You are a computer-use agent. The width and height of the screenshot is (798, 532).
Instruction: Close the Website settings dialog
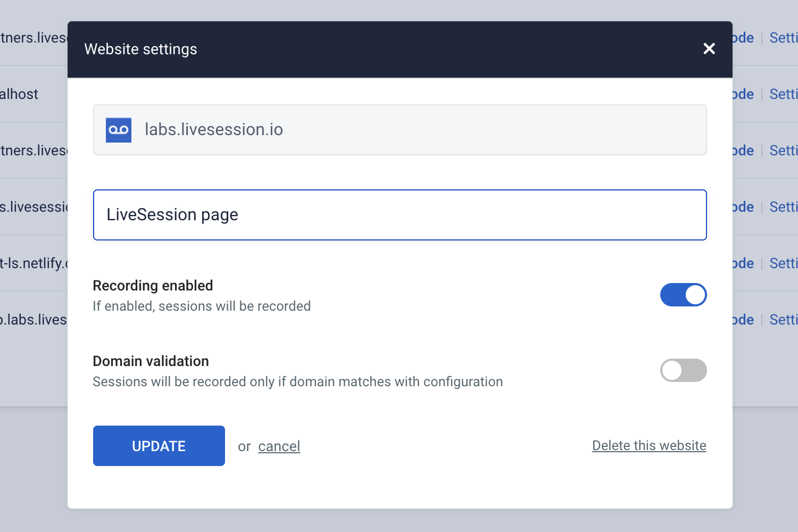(x=709, y=49)
